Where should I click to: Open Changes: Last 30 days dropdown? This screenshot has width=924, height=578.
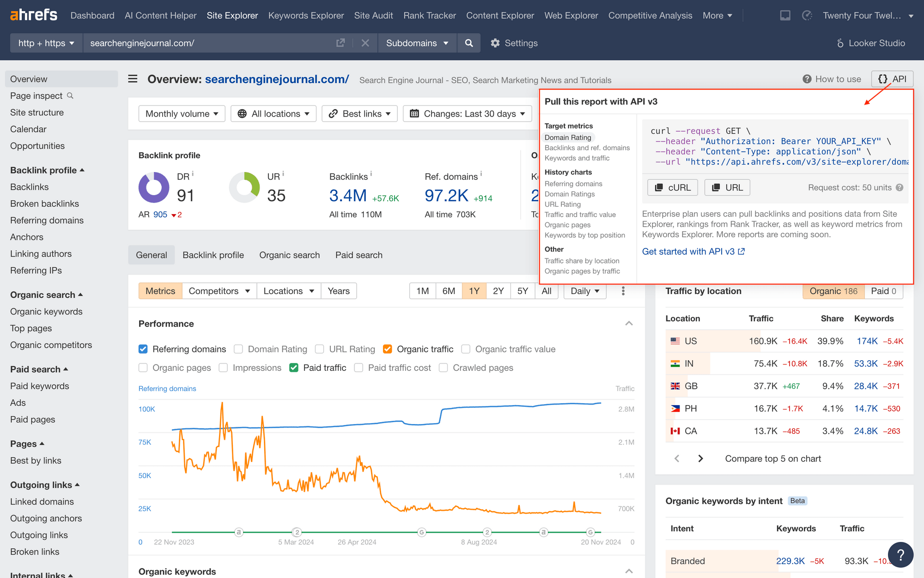point(468,114)
